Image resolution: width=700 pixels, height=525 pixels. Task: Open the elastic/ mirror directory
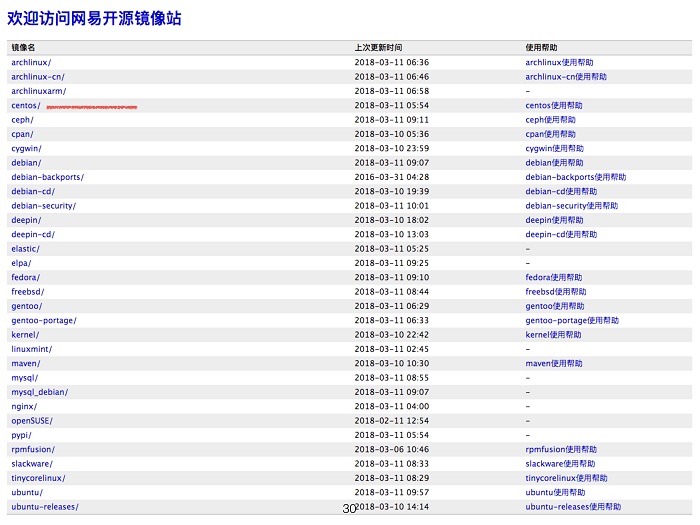[25, 249]
